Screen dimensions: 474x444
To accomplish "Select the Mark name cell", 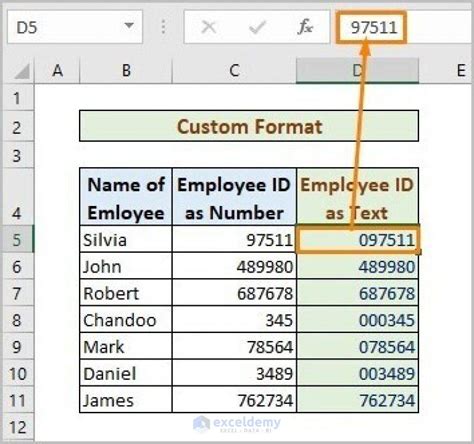I will [x=126, y=346].
